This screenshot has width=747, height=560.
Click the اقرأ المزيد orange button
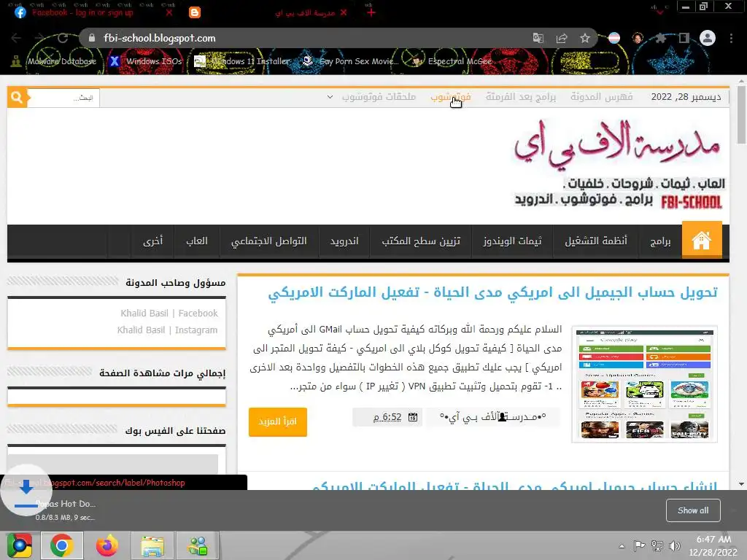point(278,421)
